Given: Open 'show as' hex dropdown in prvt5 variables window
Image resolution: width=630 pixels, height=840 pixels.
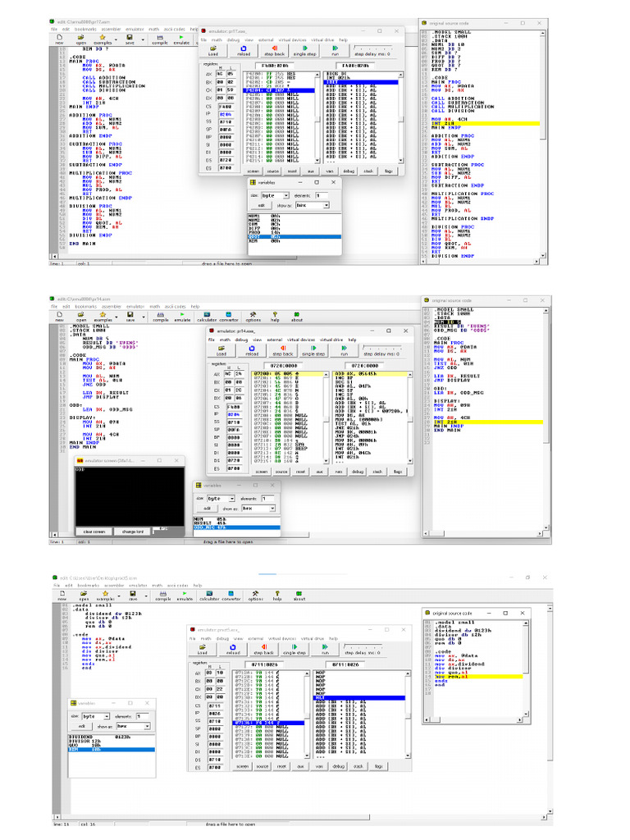Looking at the screenshot, I should [147, 726].
